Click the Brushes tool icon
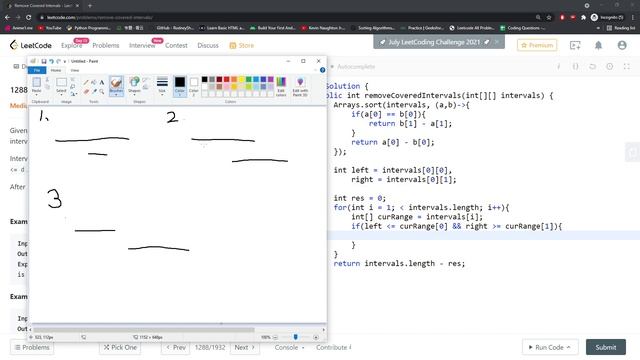Viewport: 640px width, 360px height. coord(116,83)
